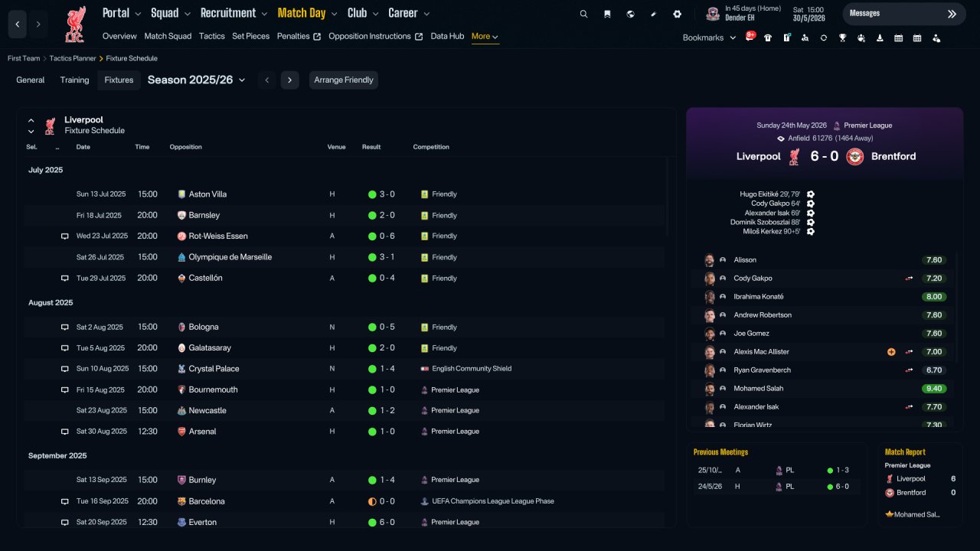
Task: Go back with the left arrow
Action: (18, 24)
